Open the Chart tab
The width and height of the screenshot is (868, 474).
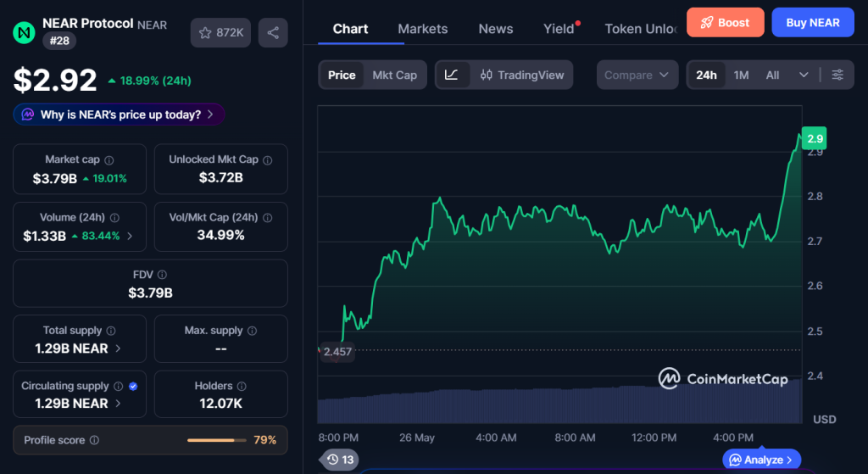(350, 29)
